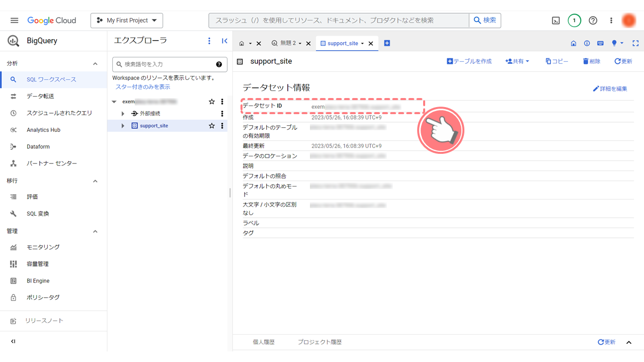Open the top bar three-dot settings menu
Viewport: 644px width, 362px height.
[611, 21]
